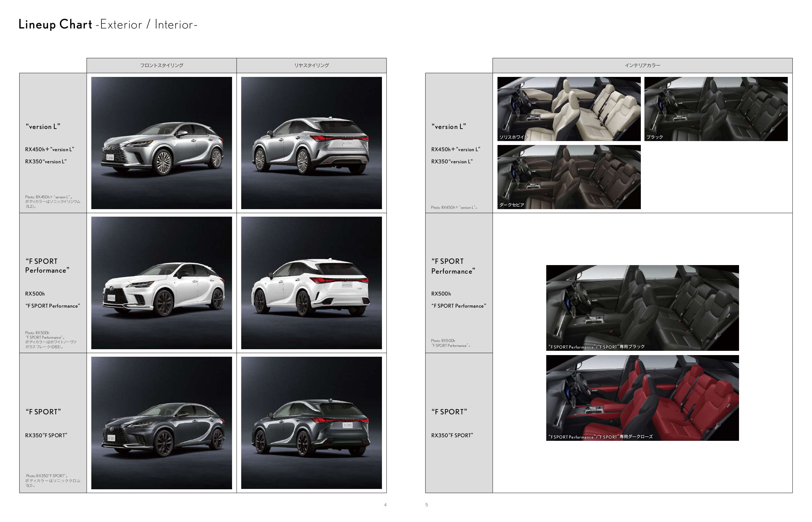Select the F SPORT 専用ブラック interior photo
Image resolution: width=812 pixels, height=522 pixels.
pos(642,307)
